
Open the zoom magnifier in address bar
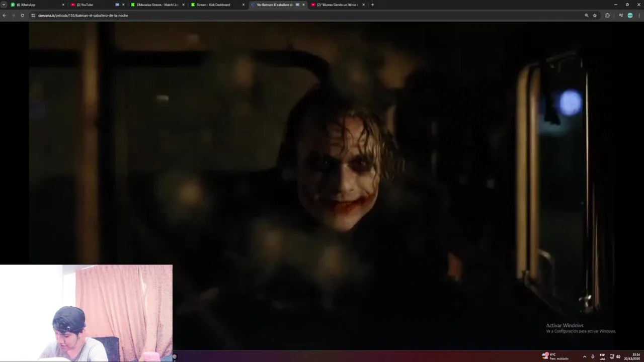pos(586,16)
